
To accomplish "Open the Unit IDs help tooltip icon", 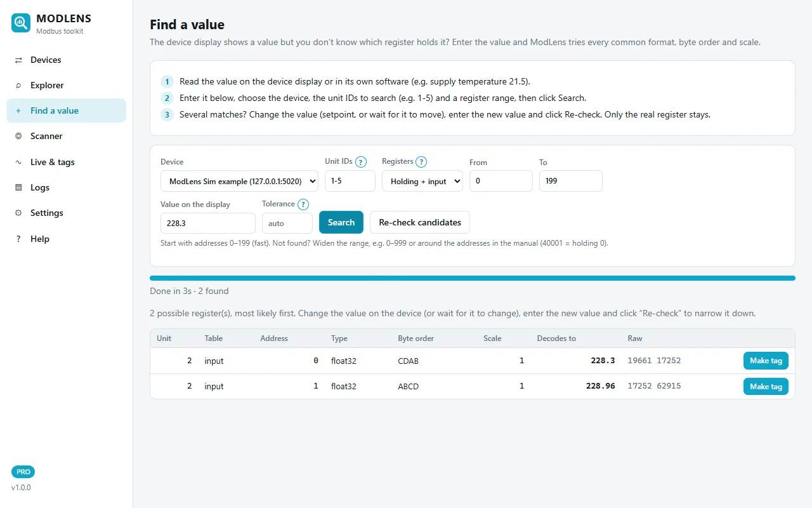I will [x=361, y=162].
